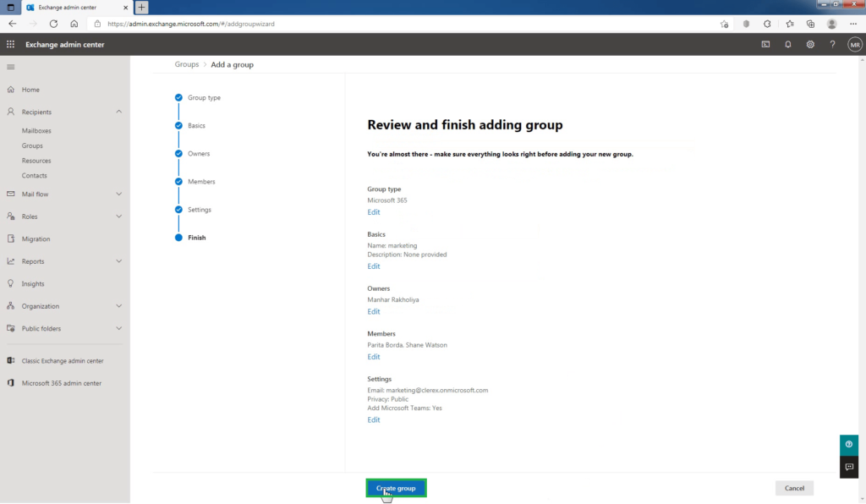Click the help question mark icon

coord(832,44)
